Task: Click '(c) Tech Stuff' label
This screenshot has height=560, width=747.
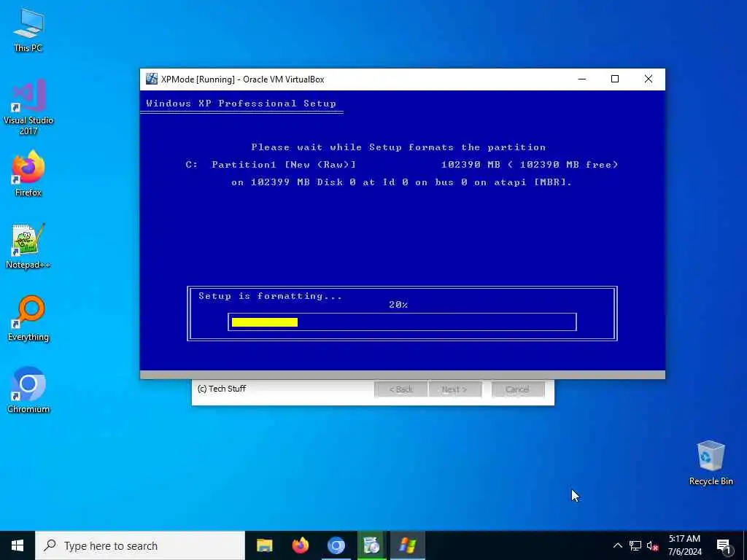Action: [222, 389]
